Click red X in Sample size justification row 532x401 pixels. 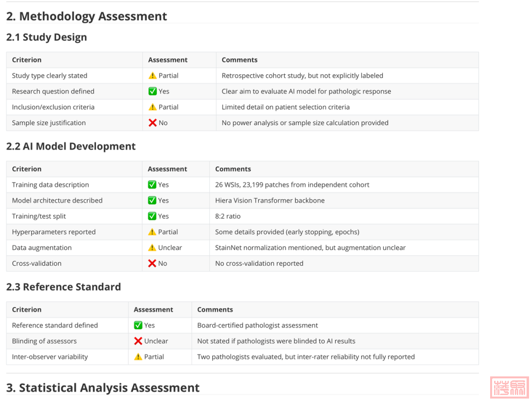pos(153,123)
